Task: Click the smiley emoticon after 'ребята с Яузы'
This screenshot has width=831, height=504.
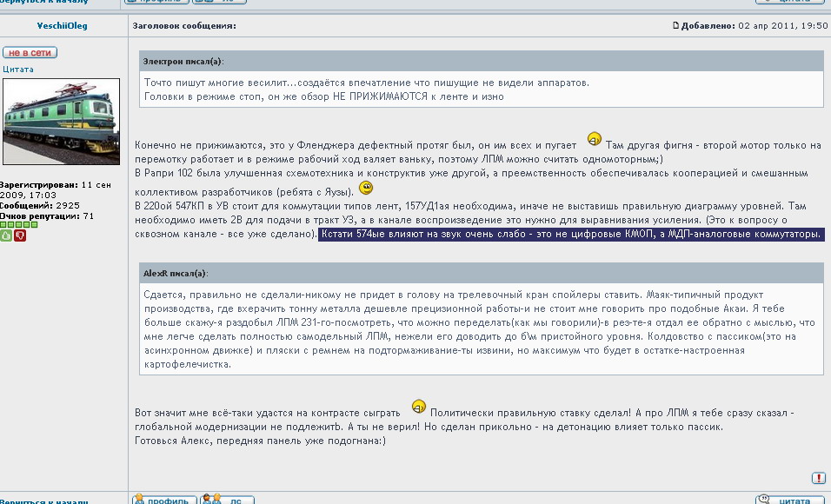Action: 366,189
